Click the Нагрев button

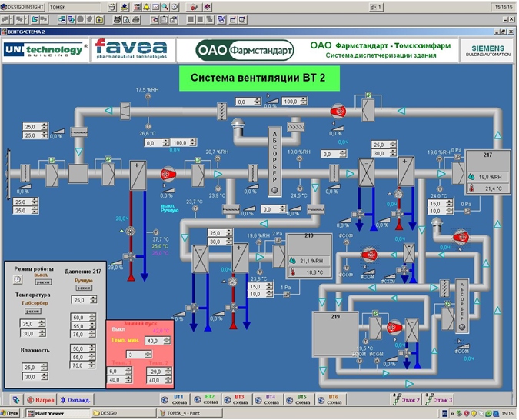pos(41,400)
